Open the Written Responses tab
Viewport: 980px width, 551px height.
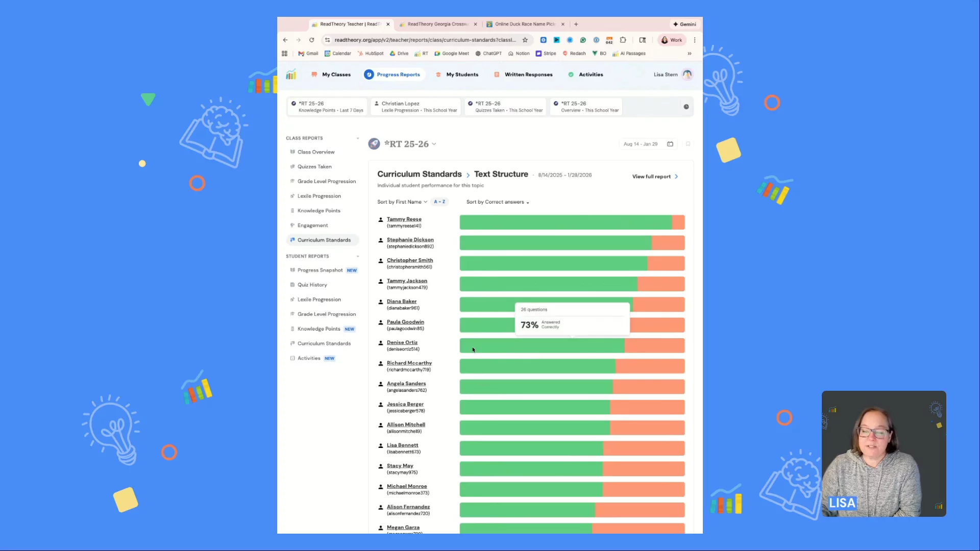528,74
